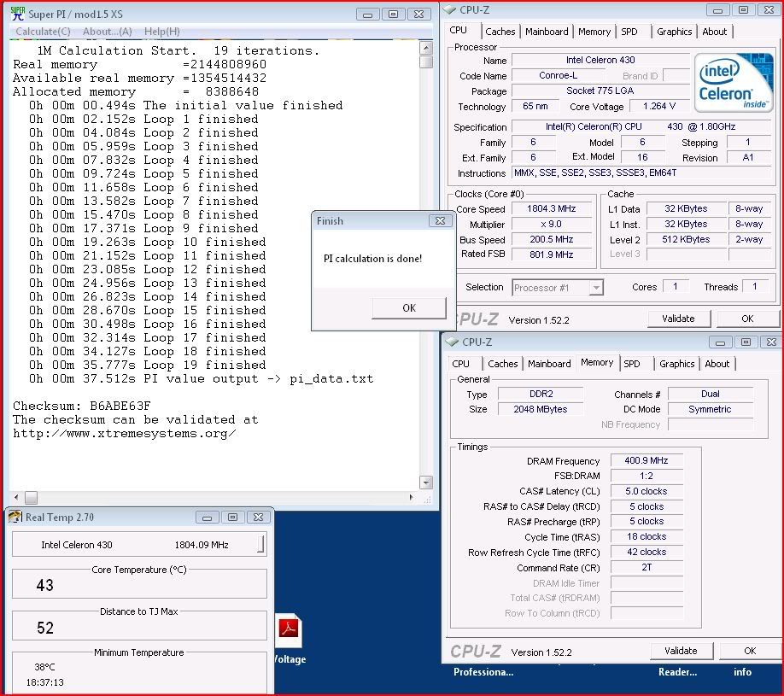This screenshot has height=696, width=784.
Task: Switch to SPD tab in upper CPU-Z
Action: coord(629,32)
